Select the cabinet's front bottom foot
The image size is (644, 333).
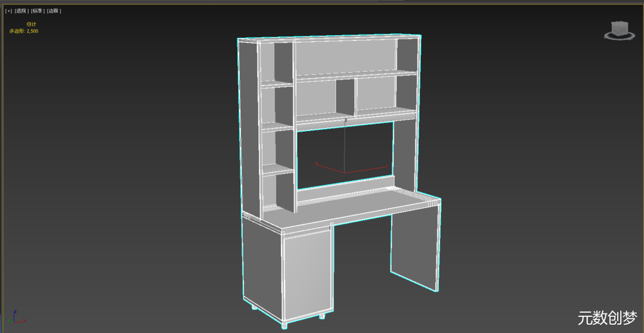point(284,325)
